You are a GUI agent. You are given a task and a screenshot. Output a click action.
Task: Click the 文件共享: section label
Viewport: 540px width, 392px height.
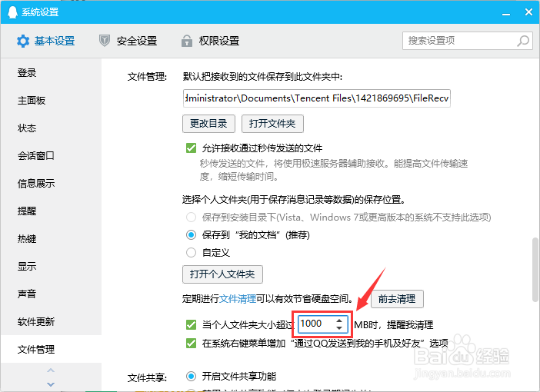pyautogui.click(x=147, y=378)
